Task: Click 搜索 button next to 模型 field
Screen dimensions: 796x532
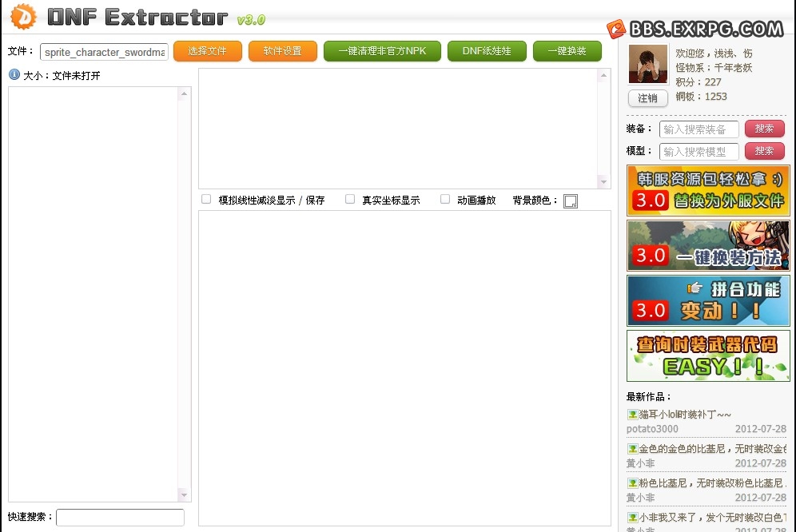Action: click(765, 151)
